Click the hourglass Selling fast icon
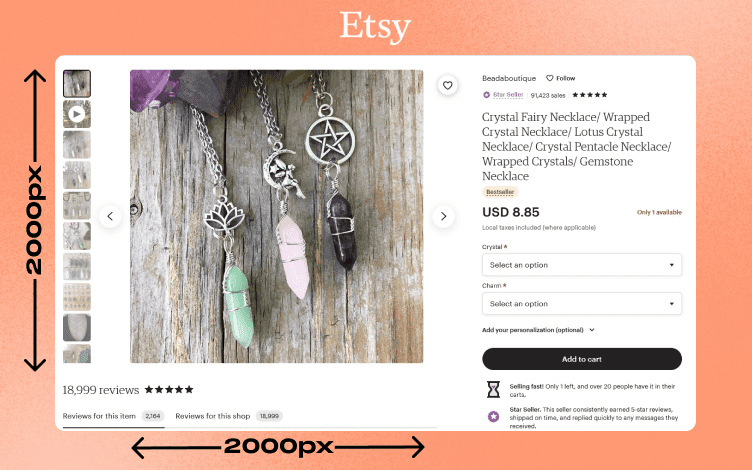The image size is (752, 470). tap(493, 389)
